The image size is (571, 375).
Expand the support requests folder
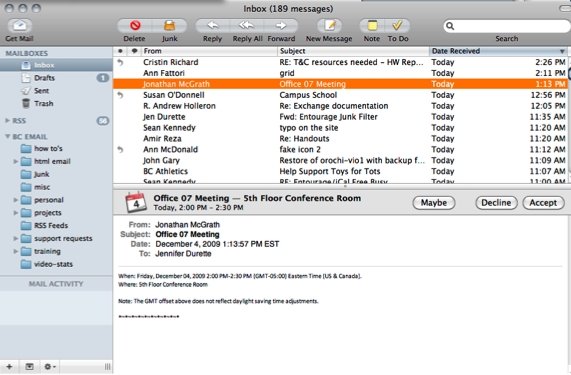(16, 238)
